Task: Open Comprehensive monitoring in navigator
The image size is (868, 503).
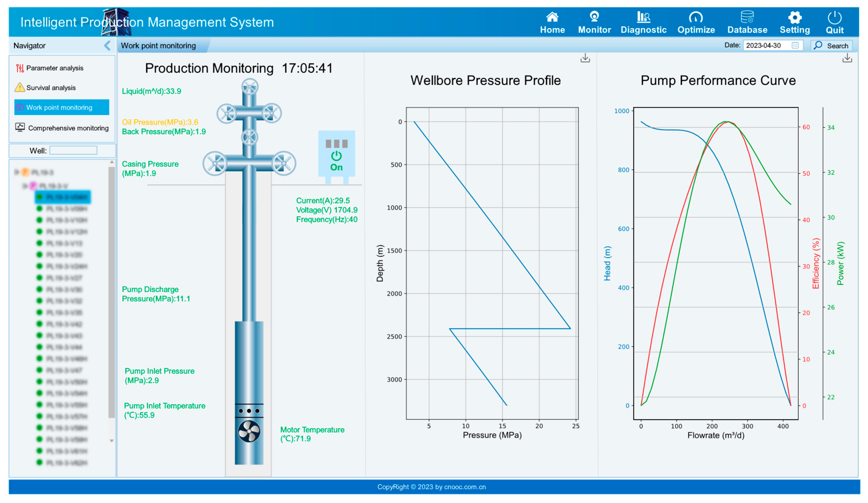Action: click(68, 128)
